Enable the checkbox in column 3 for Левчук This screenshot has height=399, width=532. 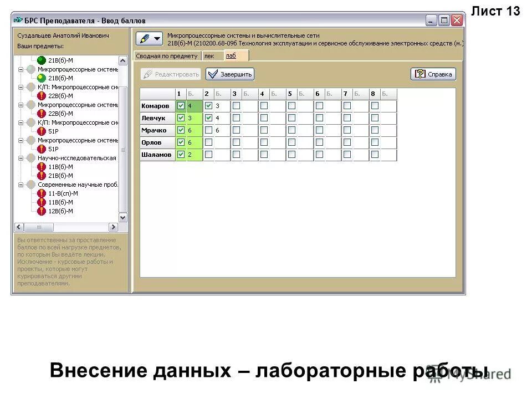tap(237, 117)
